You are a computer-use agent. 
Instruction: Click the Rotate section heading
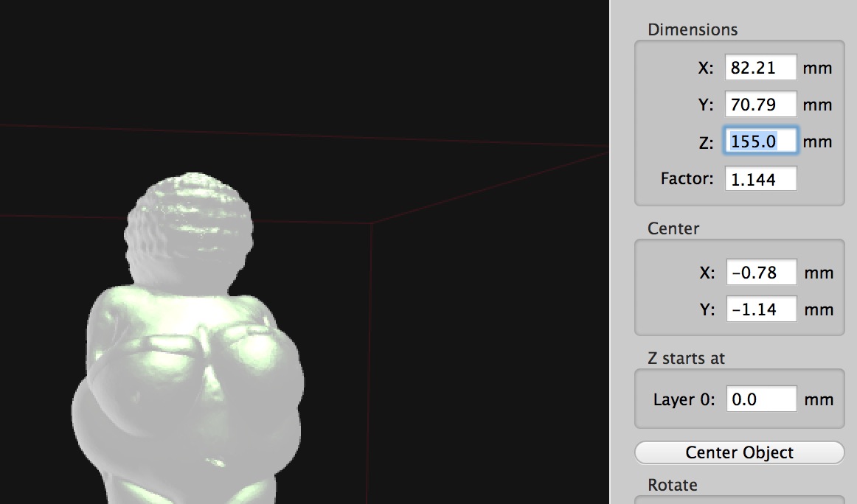[672, 485]
